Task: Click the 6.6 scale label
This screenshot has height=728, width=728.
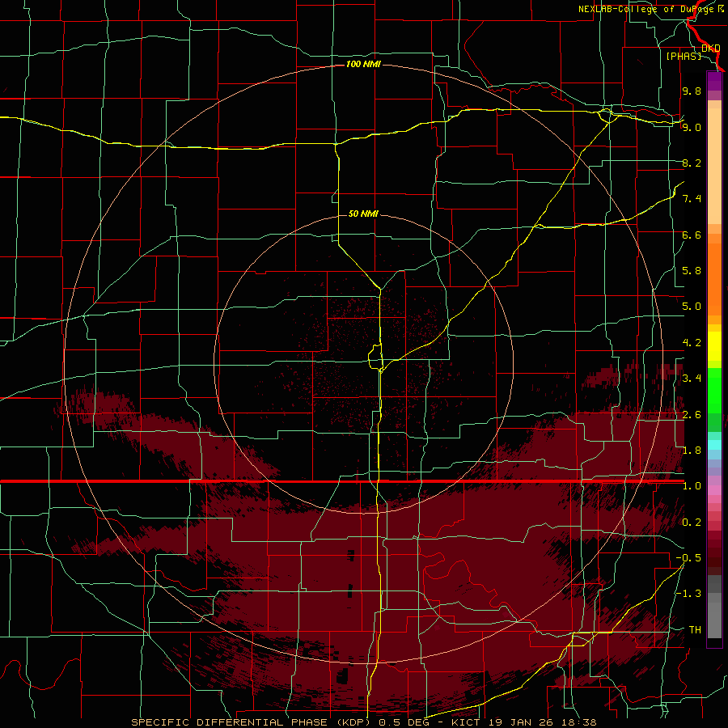Action: point(692,235)
